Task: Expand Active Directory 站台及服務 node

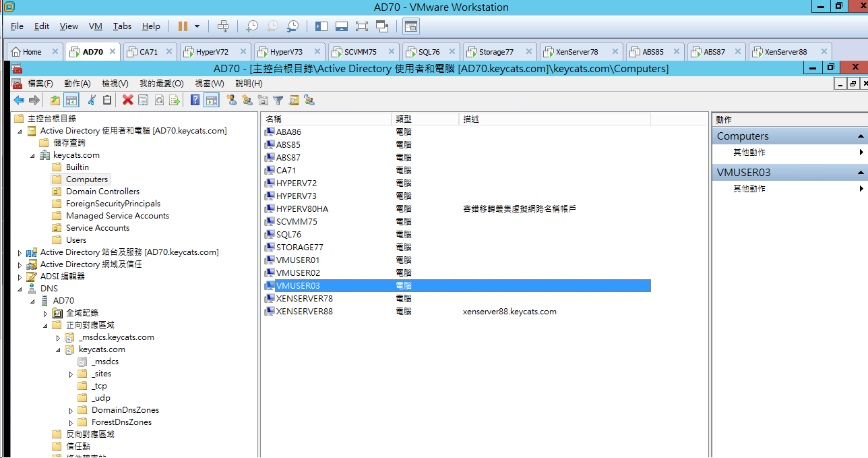Action: point(20,252)
